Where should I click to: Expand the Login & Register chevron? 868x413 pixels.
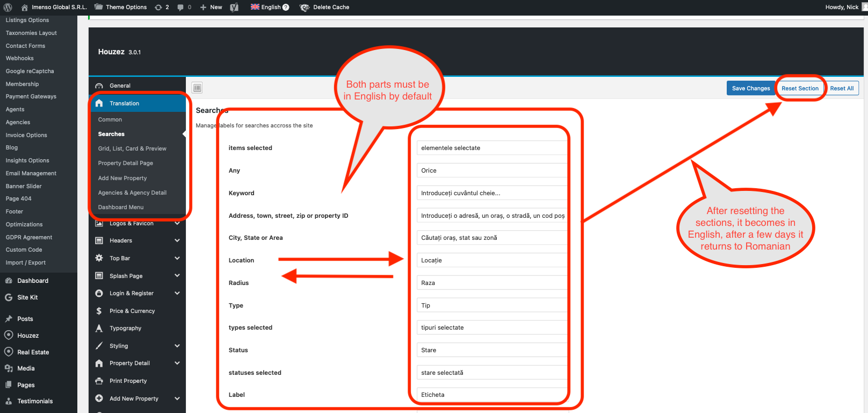point(177,293)
